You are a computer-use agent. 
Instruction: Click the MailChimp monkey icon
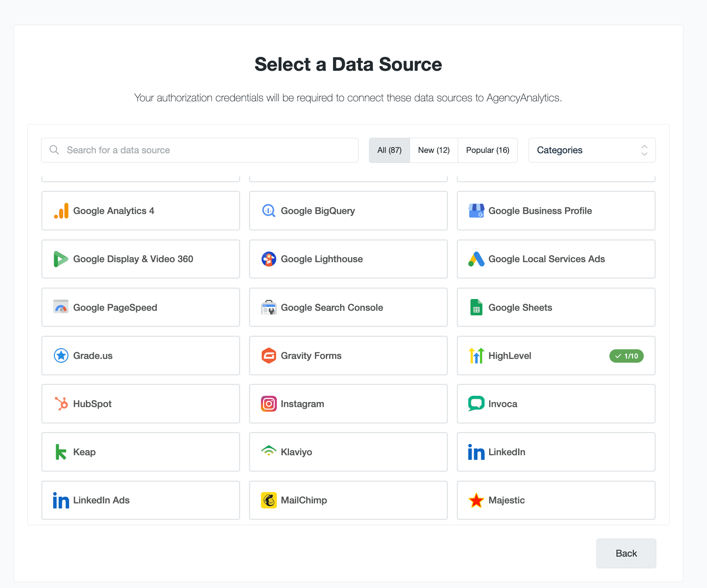tap(268, 500)
